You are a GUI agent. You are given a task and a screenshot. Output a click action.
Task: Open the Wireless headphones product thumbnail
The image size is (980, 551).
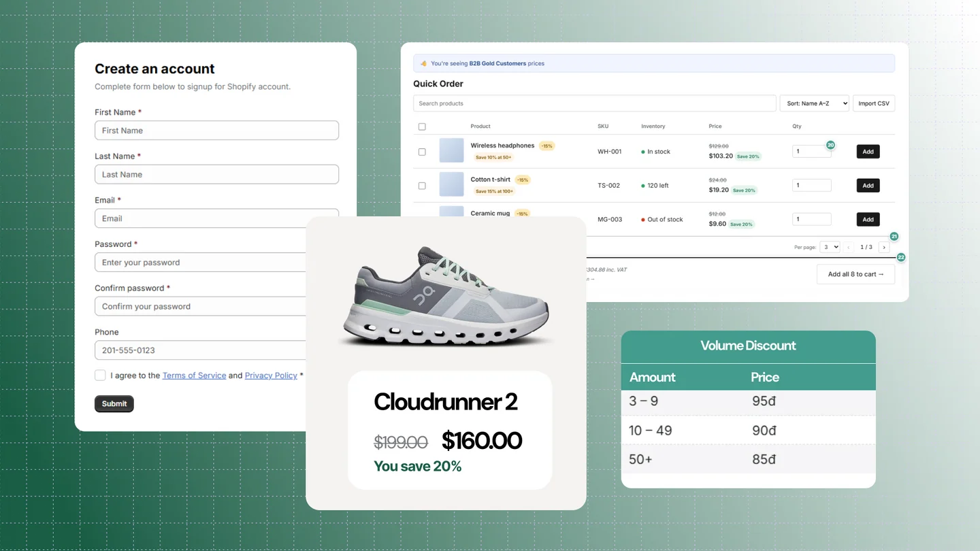[451, 150]
